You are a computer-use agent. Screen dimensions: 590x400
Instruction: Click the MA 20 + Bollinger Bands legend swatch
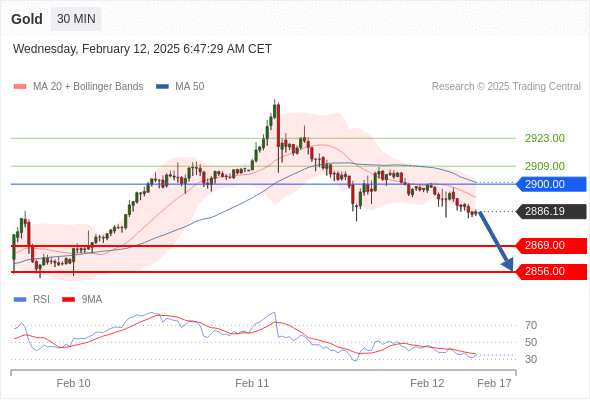[20, 87]
